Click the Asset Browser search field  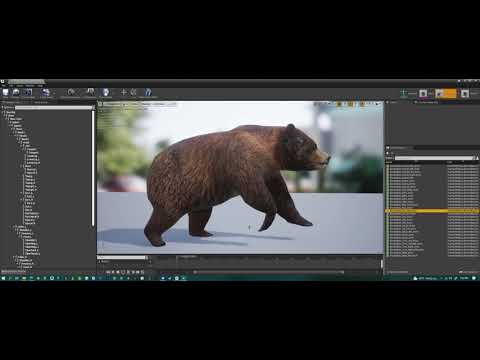(434, 158)
